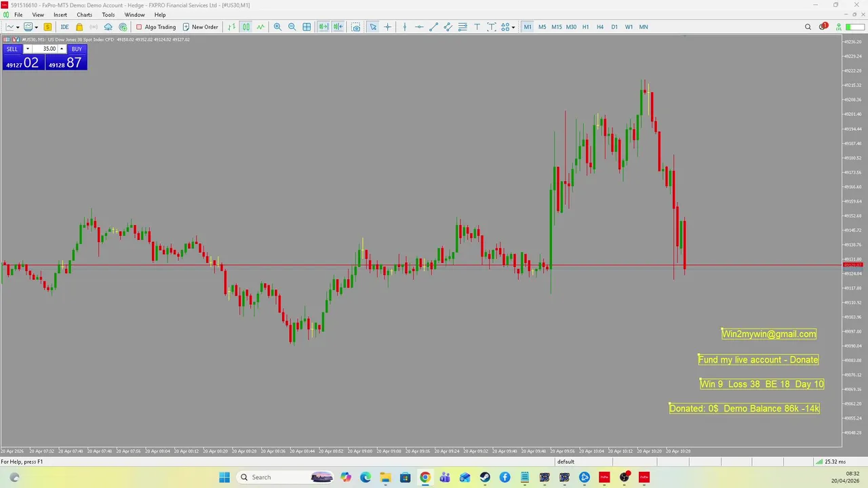Click the 35.00 volume input field

45,49
